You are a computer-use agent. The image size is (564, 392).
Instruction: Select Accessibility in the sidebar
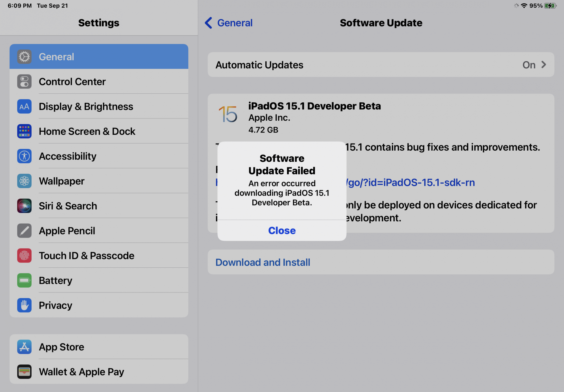[x=99, y=156]
